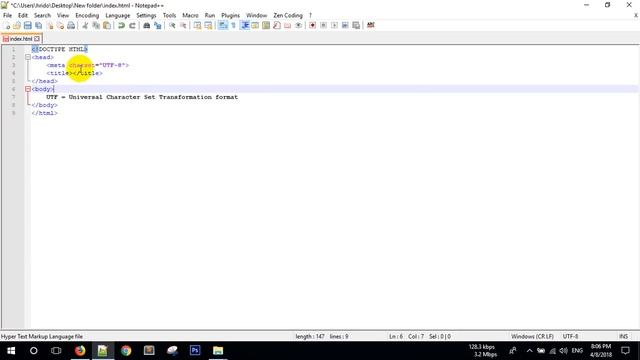The height and width of the screenshot is (360, 640).
Task: Click the Close All toolbar icon
Action: coord(60,25)
